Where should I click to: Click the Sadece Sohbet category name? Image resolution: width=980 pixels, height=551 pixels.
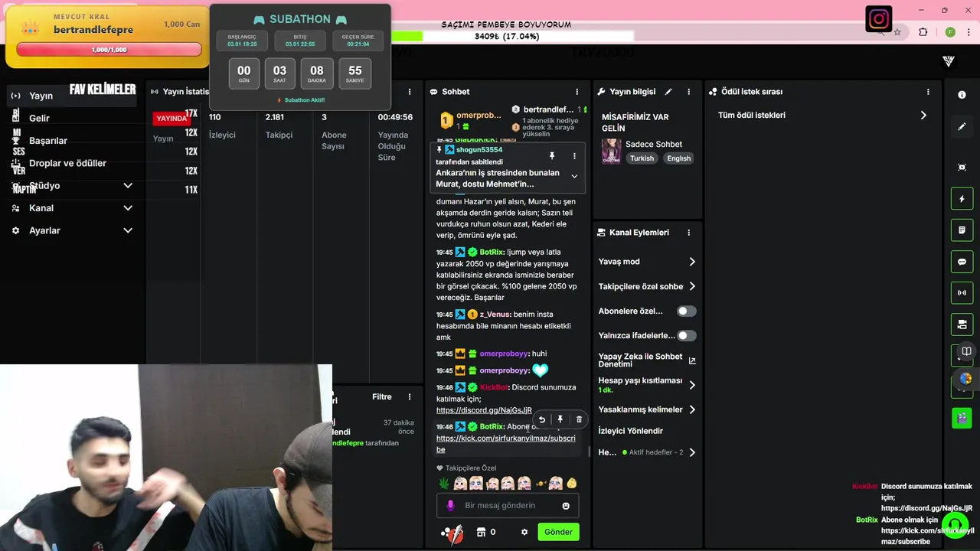654,144
